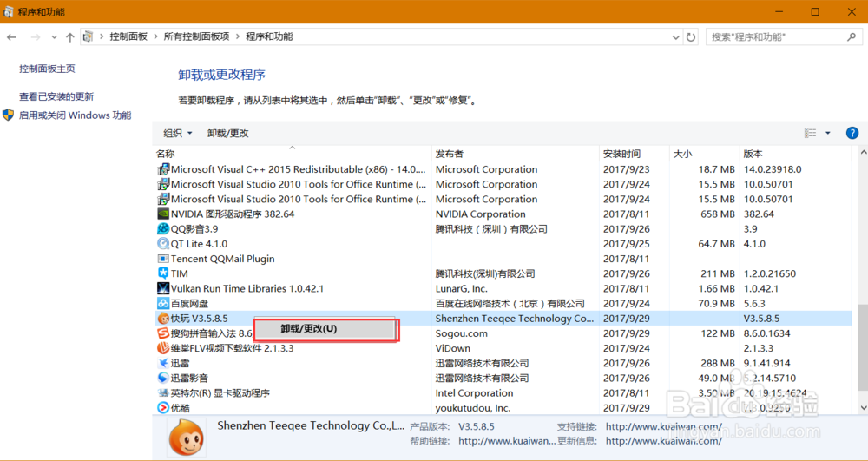This screenshot has height=461, width=868.
Task: Click Intel Corporation publisher cell
Action: tap(475, 393)
